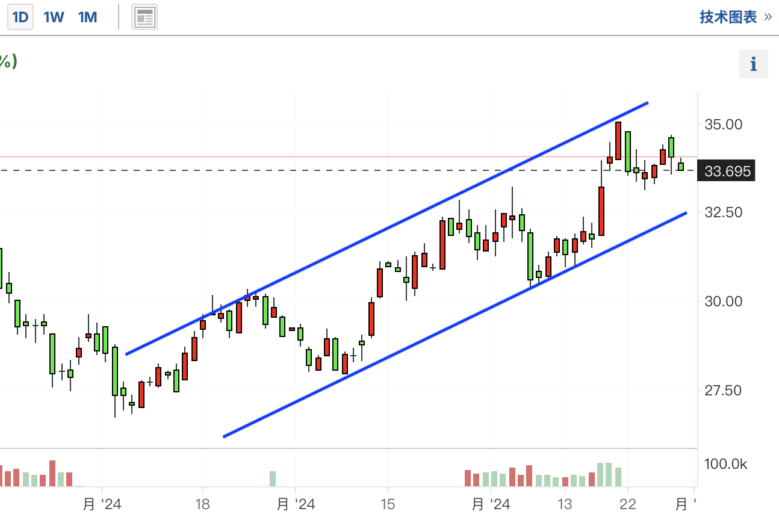Click the 33.695 current price label
The height and width of the screenshot is (532, 779).
pyautogui.click(x=725, y=172)
